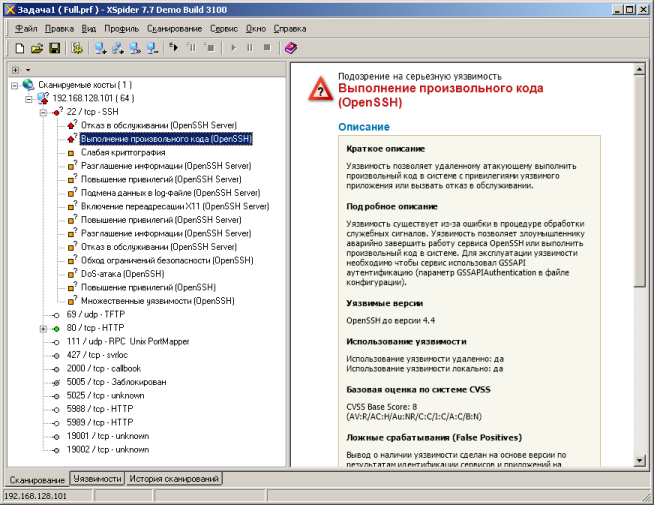Click the globe icon of Сканируемые хосты

coord(28,85)
